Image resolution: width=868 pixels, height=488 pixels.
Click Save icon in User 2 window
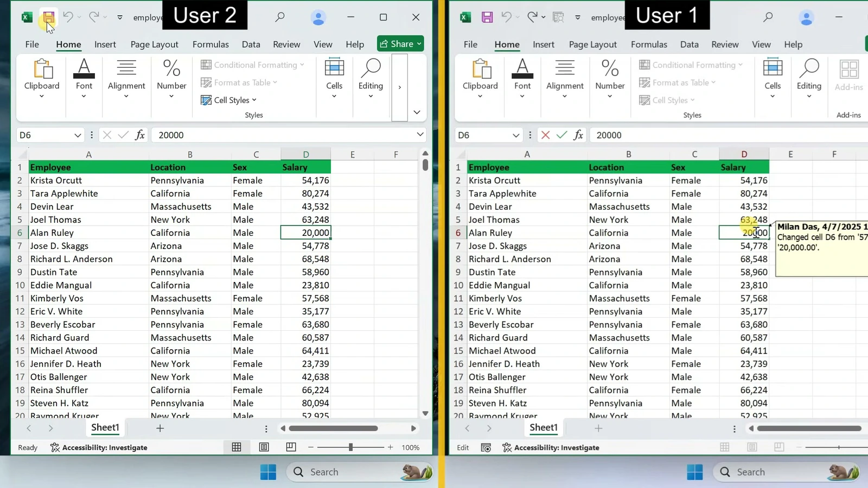(48, 17)
